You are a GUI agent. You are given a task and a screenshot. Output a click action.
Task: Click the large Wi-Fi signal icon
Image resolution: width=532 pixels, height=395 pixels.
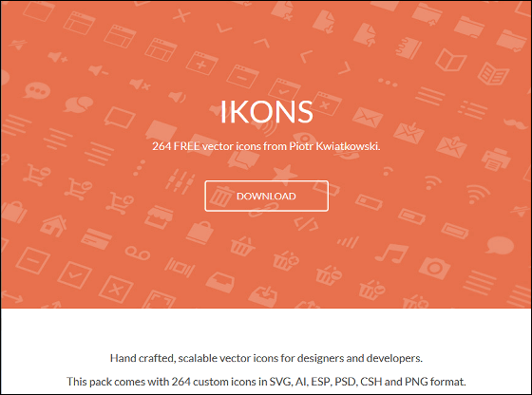[479, 194]
